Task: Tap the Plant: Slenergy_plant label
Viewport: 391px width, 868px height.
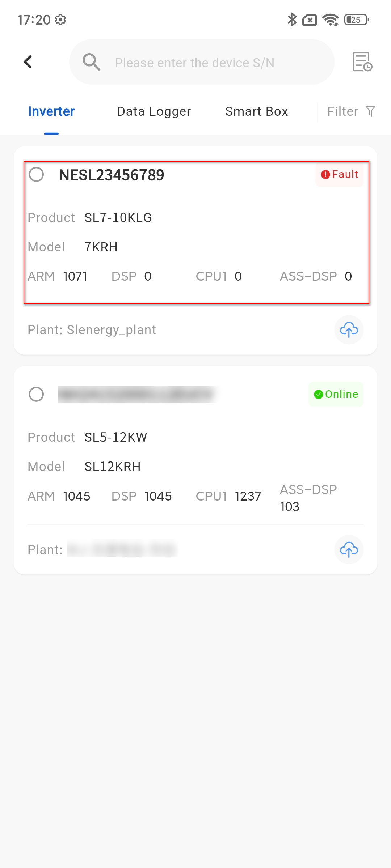Action: 92,330
